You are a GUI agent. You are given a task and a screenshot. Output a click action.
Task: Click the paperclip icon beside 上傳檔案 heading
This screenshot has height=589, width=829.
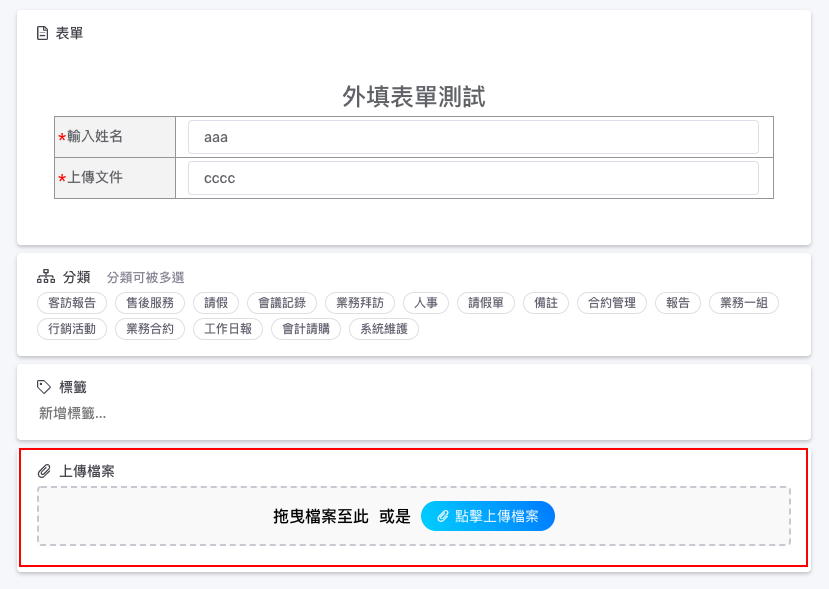pos(44,470)
